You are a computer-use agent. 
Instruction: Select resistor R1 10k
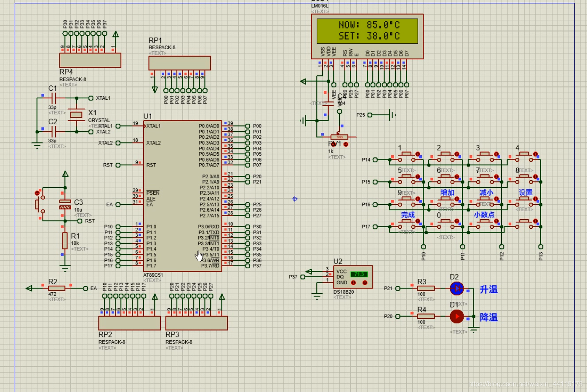(65, 240)
